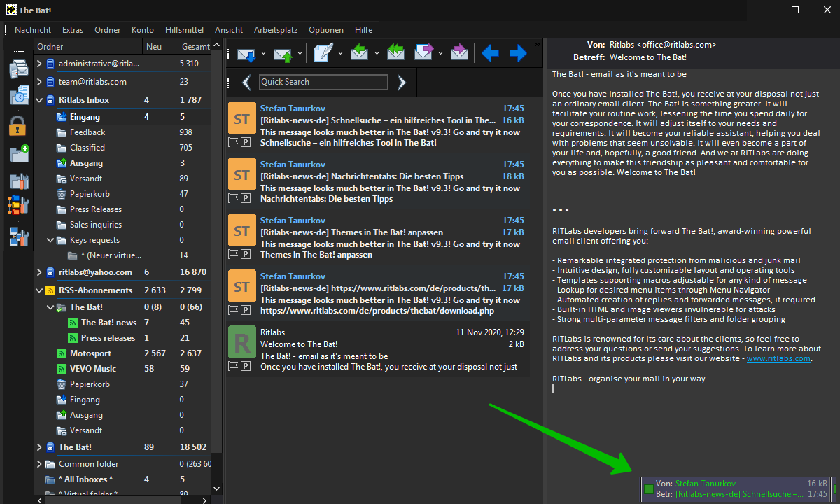Jump to previous Quick Search result arrow
The height and width of the screenshot is (504, 840).
pyautogui.click(x=246, y=83)
